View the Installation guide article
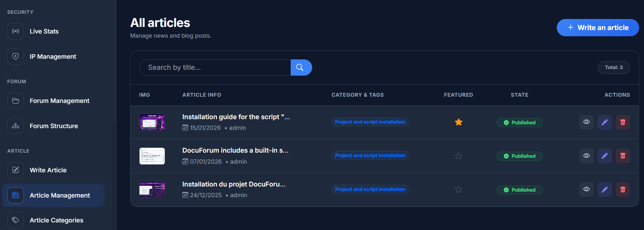This screenshot has height=230, width=644. pos(586,122)
